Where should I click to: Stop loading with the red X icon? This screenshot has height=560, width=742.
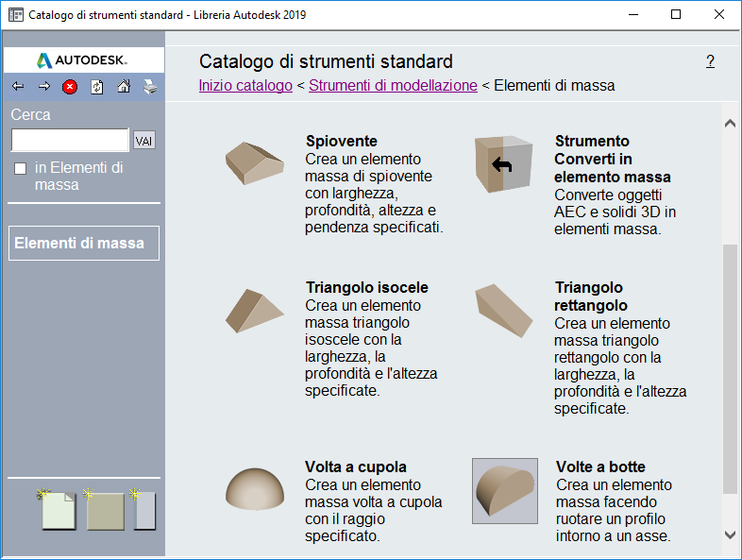pyautogui.click(x=70, y=87)
